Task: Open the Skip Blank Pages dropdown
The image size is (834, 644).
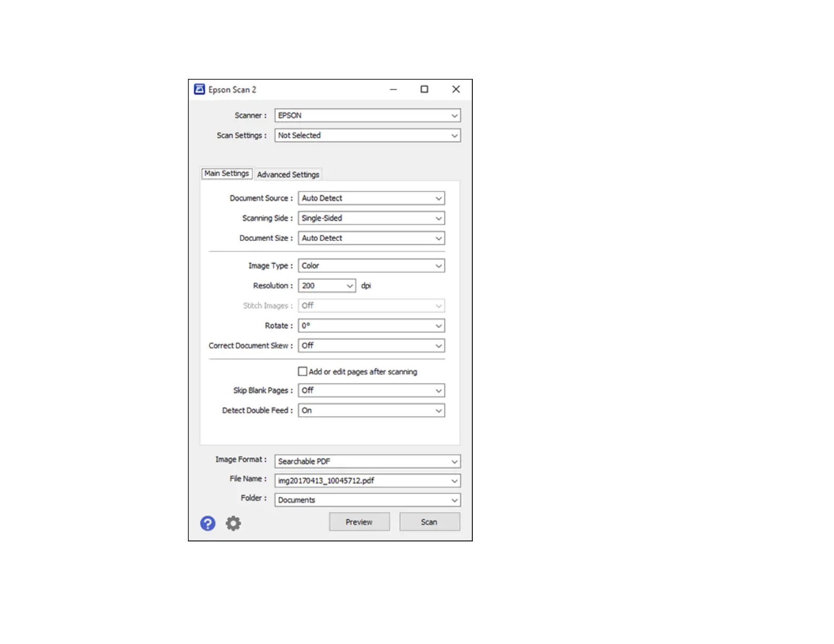Action: click(x=371, y=390)
